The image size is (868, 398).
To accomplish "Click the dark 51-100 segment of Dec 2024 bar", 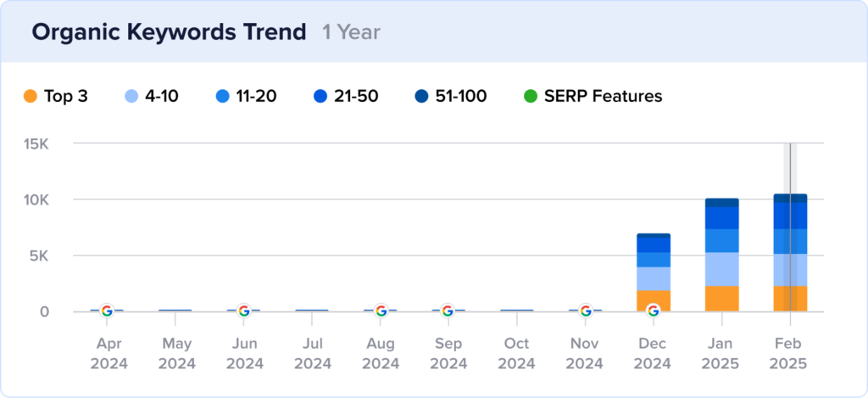I will 654,236.
